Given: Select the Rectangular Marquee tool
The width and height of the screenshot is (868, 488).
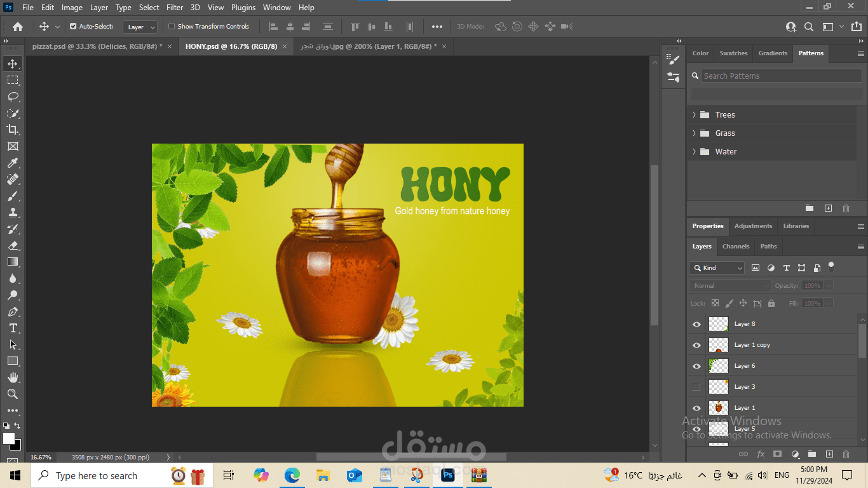Looking at the screenshot, I should pos(13,80).
